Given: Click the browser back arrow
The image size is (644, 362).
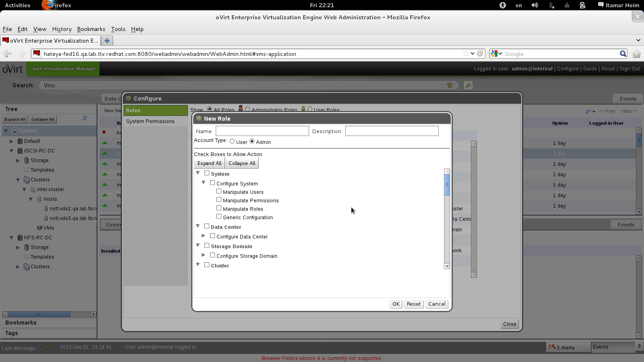Looking at the screenshot, I should pos(7,53).
